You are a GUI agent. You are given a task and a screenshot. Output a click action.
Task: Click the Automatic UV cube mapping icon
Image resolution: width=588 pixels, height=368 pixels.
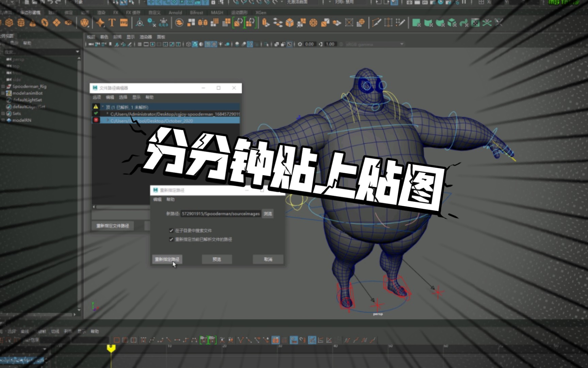(452, 23)
